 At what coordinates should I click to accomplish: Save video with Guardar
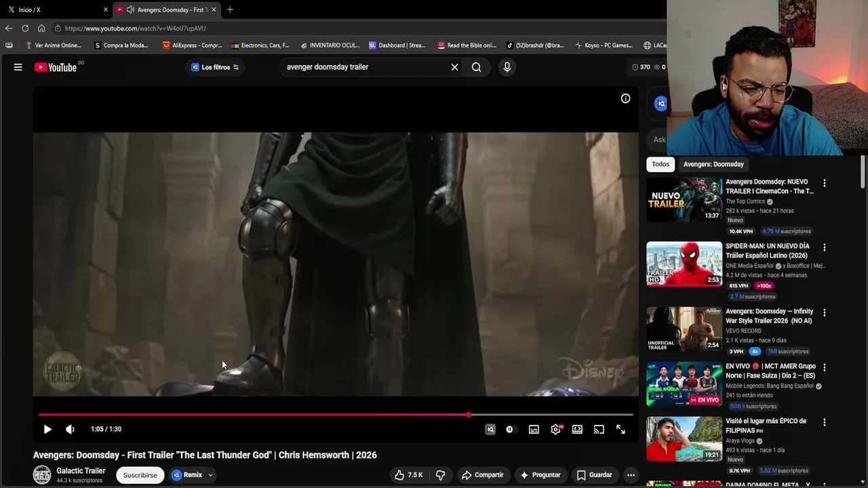click(595, 475)
